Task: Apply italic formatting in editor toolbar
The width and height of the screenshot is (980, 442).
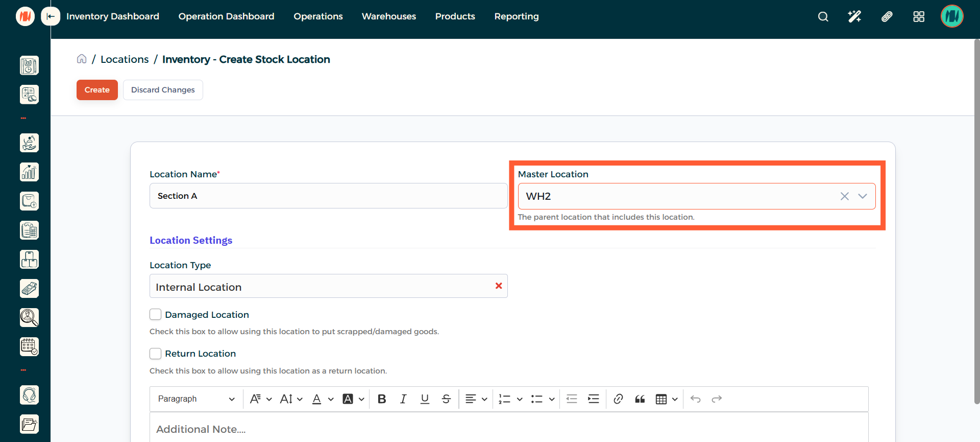Action: coord(403,399)
